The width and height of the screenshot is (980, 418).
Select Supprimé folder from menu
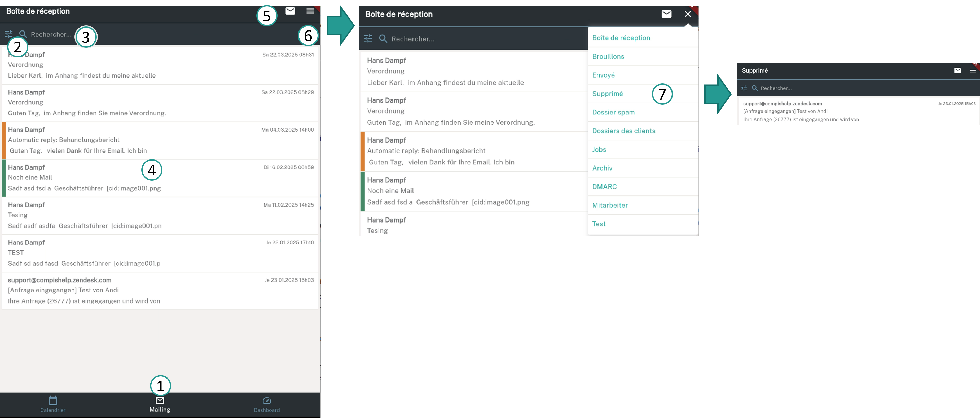608,94
